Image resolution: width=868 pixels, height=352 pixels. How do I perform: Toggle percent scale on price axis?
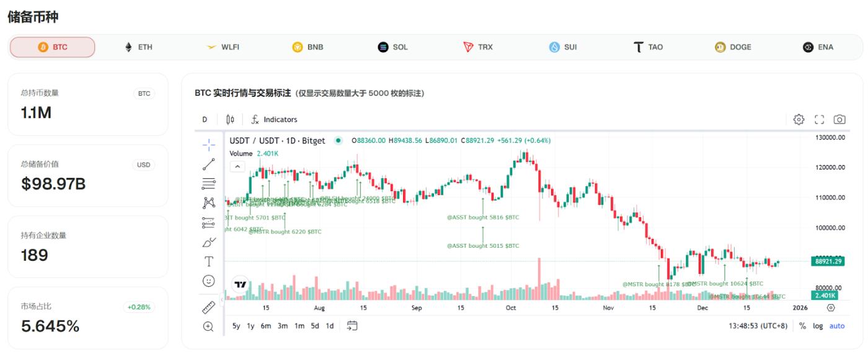point(803,326)
